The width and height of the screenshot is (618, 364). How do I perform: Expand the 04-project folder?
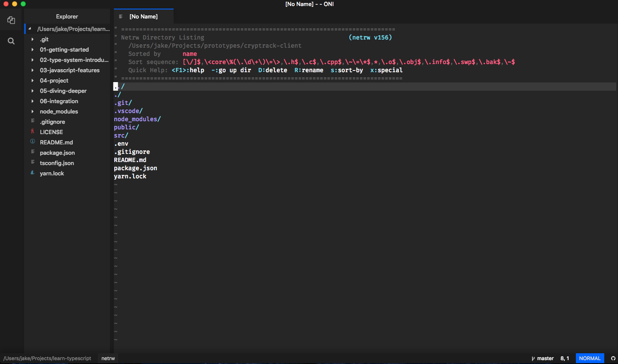coord(33,80)
